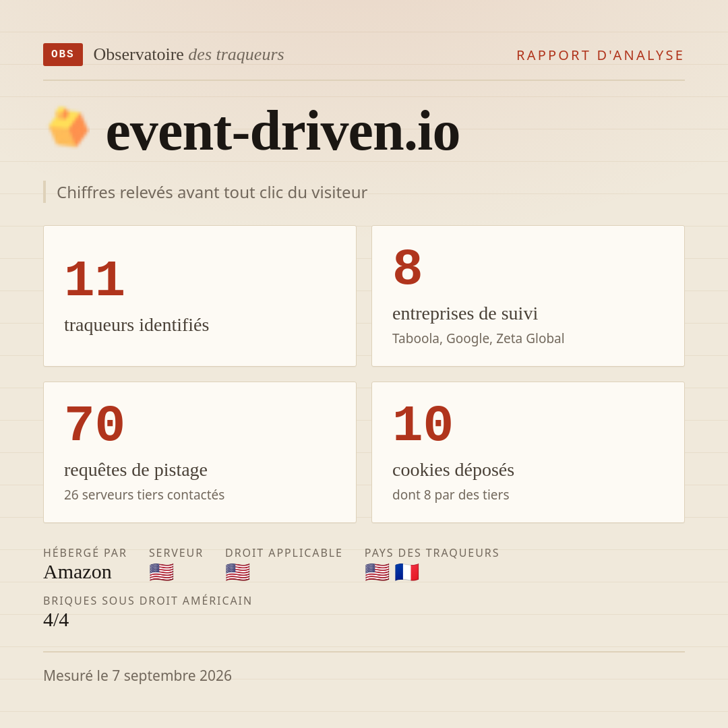The height and width of the screenshot is (728, 728).
Task: Click the US flag under Serveur
Action: (162, 572)
